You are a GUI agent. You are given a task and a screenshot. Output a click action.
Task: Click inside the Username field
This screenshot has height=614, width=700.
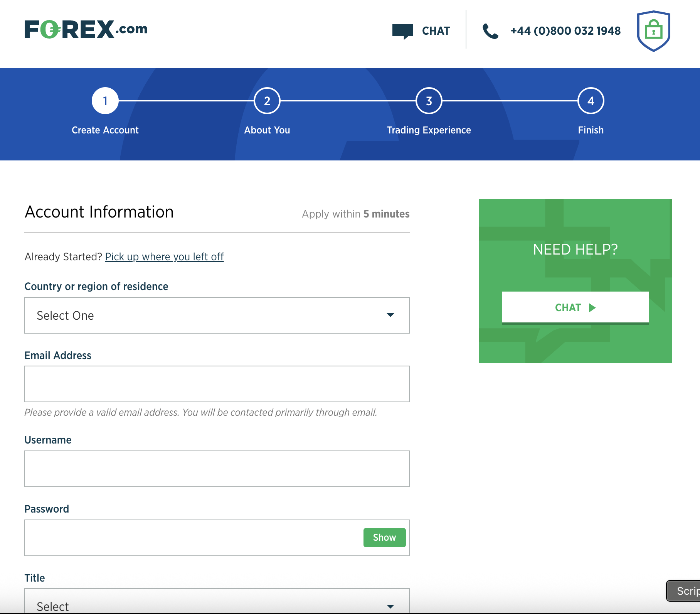(217, 469)
